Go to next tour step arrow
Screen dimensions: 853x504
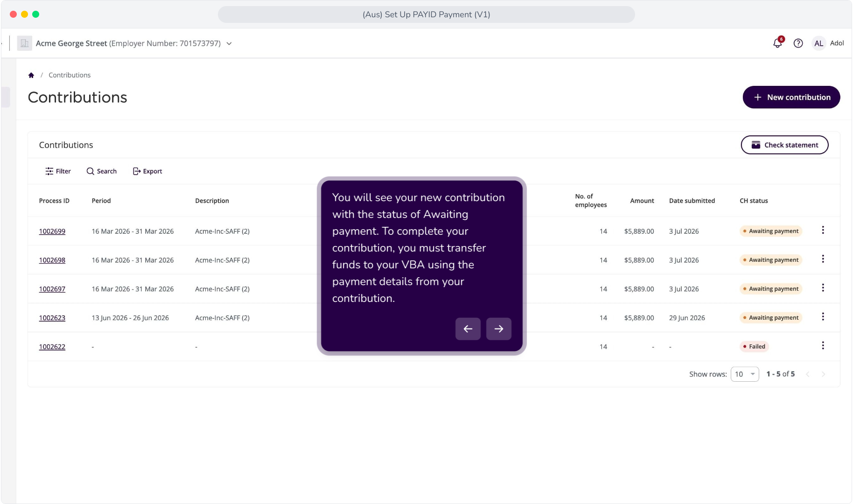pos(499,329)
